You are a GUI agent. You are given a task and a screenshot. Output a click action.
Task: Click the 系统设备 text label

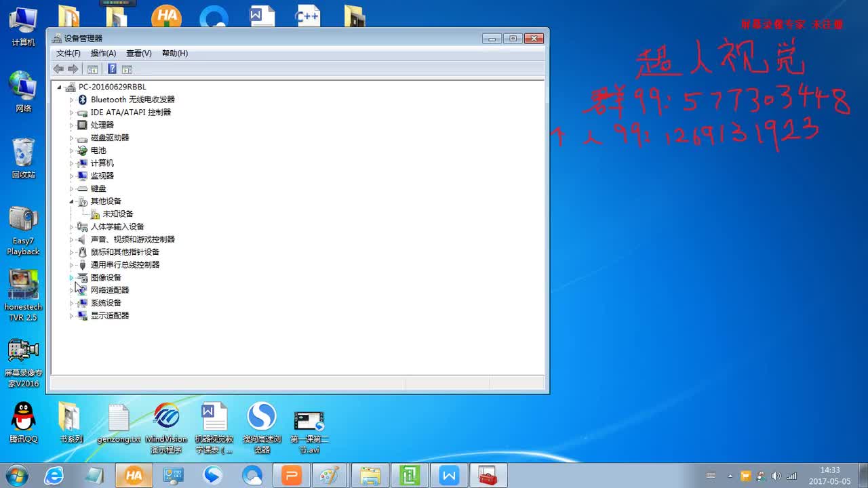[x=106, y=303]
